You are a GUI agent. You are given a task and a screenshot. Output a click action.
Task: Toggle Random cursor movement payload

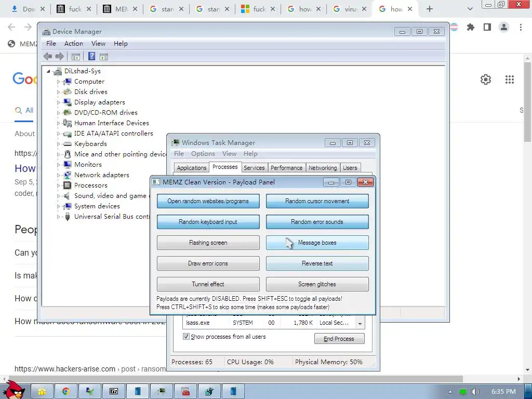pos(317,201)
